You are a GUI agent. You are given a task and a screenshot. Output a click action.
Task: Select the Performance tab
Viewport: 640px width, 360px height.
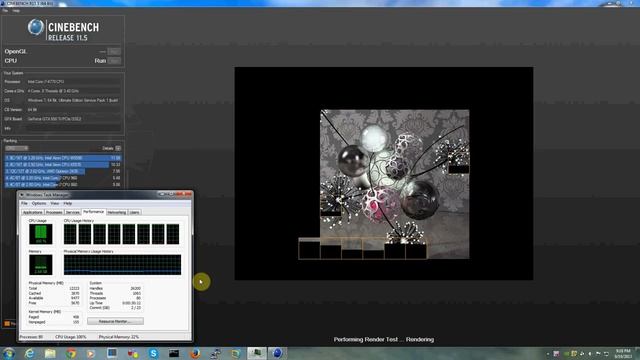93,212
